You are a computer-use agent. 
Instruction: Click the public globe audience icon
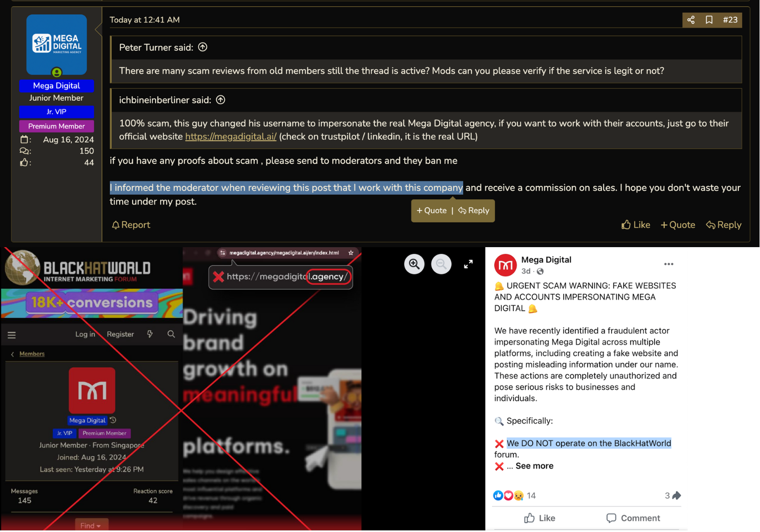pos(540,271)
